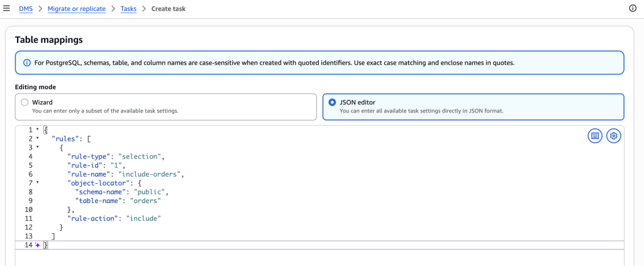Click the info icon in PostgreSQL notice
Image resolution: width=644 pixels, height=266 pixels.
(x=27, y=63)
